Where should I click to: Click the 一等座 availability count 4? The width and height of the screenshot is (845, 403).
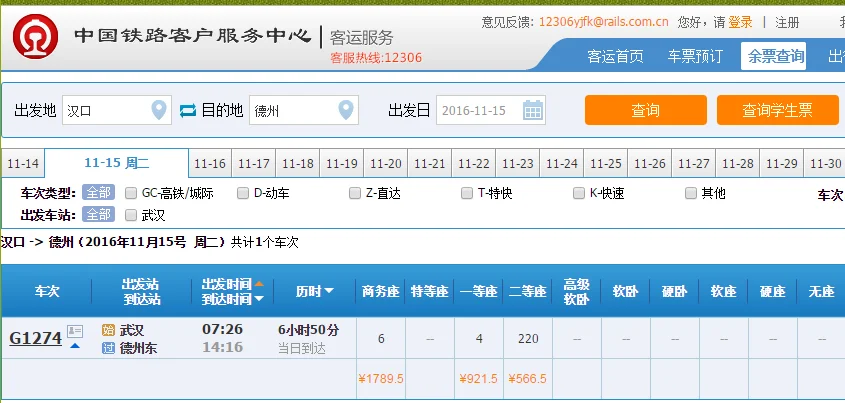tap(479, 338)
